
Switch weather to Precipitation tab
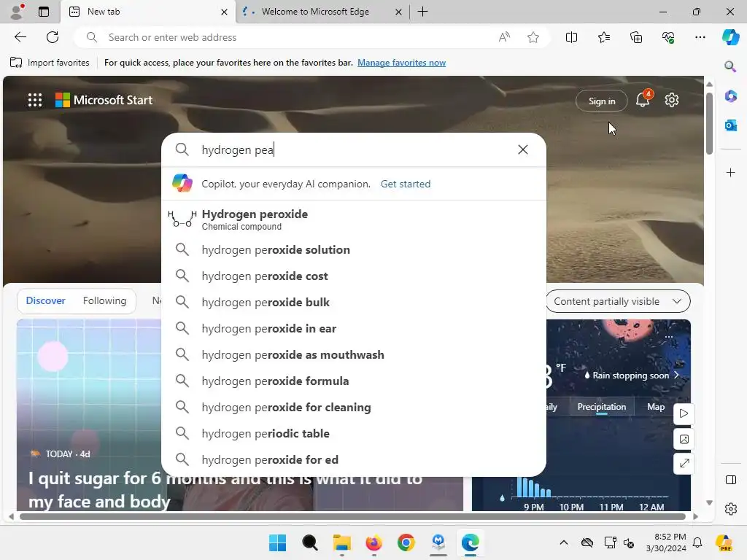pos(601,407)
